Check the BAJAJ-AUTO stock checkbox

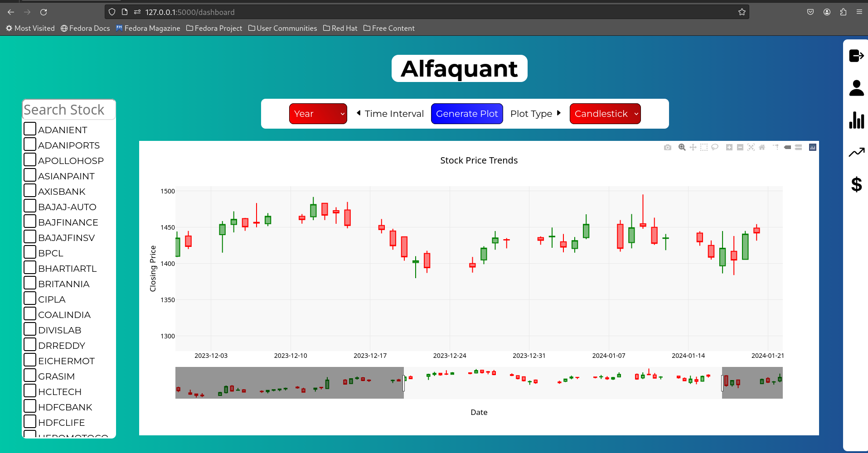pos(30,206)
